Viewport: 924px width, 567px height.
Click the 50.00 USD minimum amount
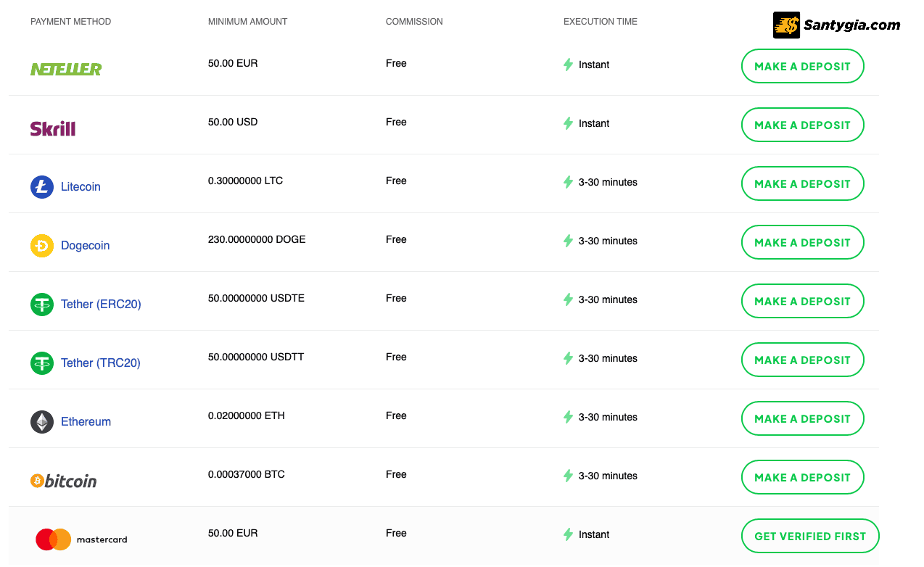[233, 122]
